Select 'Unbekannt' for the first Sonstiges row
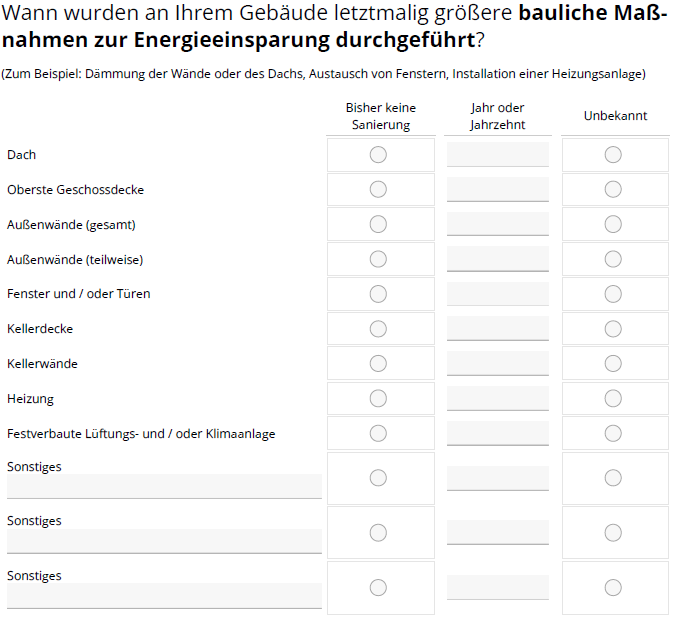The height and width of the screenshot is (620, 673). (x=613, y=478)
